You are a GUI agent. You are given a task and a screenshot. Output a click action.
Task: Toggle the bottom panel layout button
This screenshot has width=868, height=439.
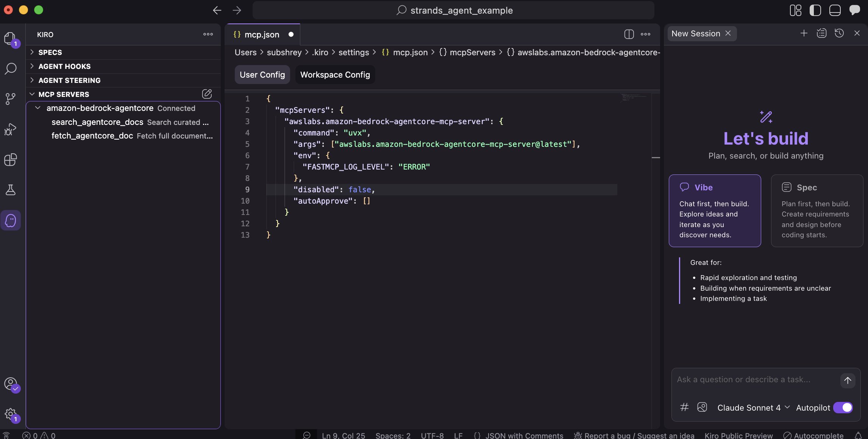tap(835, 10)
